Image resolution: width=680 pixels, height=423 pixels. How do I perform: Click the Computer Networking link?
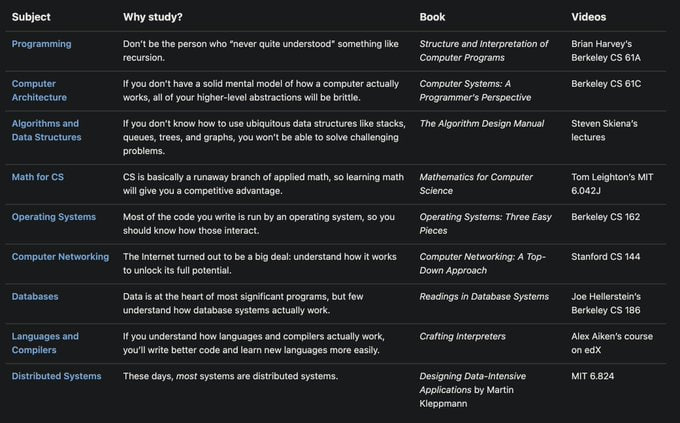pyautogui.click(x=60, y=257)
